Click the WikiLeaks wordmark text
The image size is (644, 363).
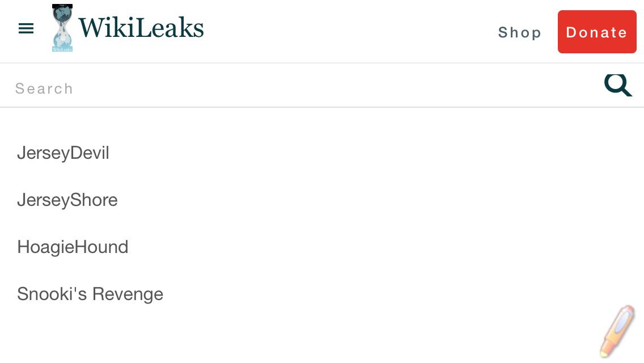tap(141, 28)
